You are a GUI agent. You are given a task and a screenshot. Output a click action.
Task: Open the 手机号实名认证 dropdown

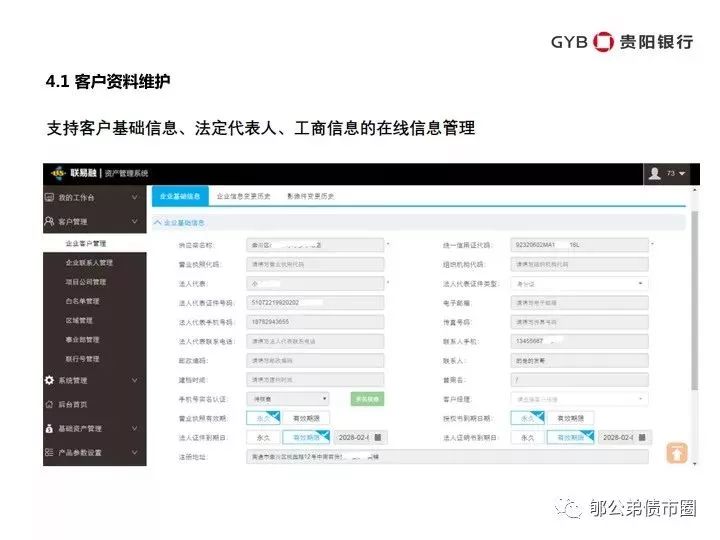288,399
